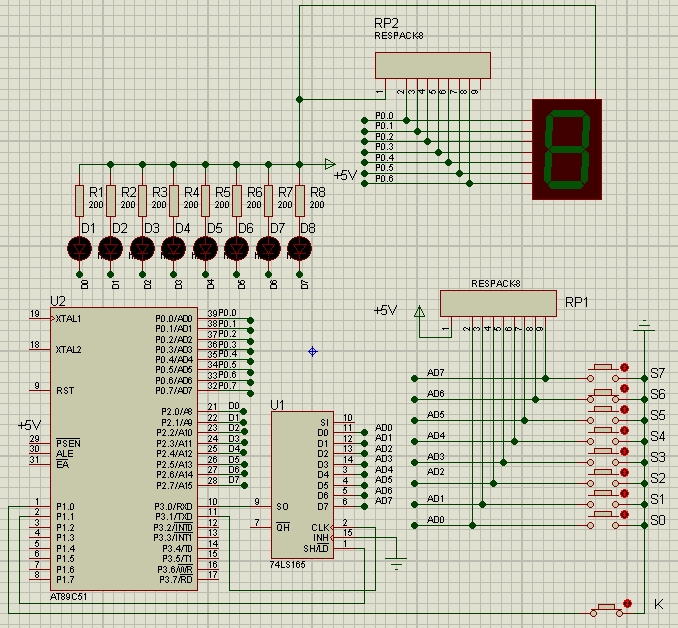Click the RST pin label on U2
The height and width of the screenshot is (628, 678).
(x=65, y=391)
